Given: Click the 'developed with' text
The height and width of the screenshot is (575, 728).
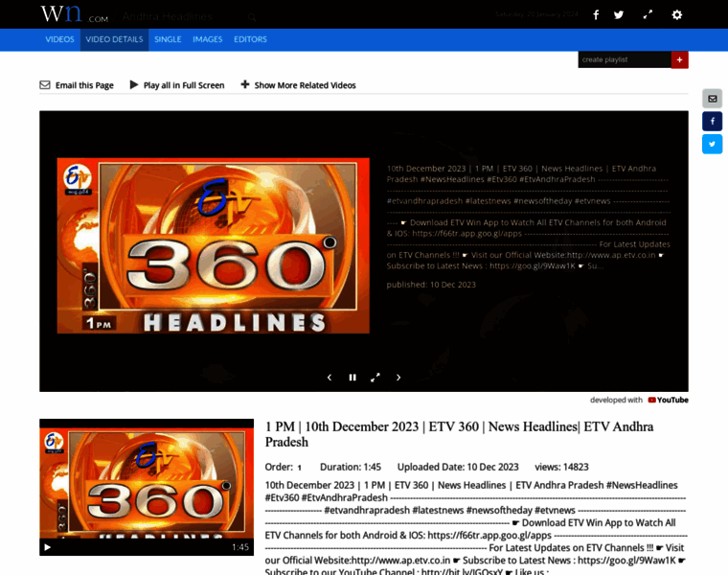Looking at the screenshot, I should tap(616, 400).
